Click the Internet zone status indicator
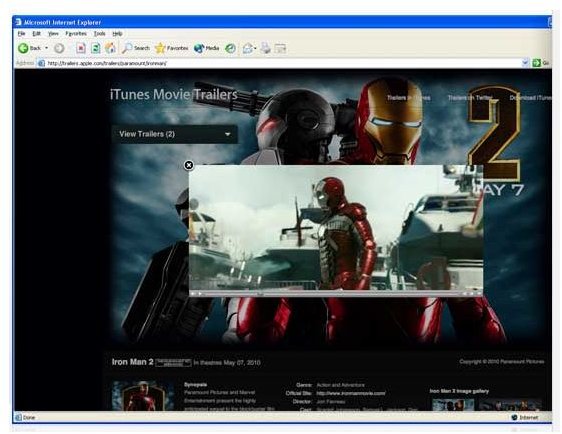This screenshot has height=434, width=562. tap(525, 417)
